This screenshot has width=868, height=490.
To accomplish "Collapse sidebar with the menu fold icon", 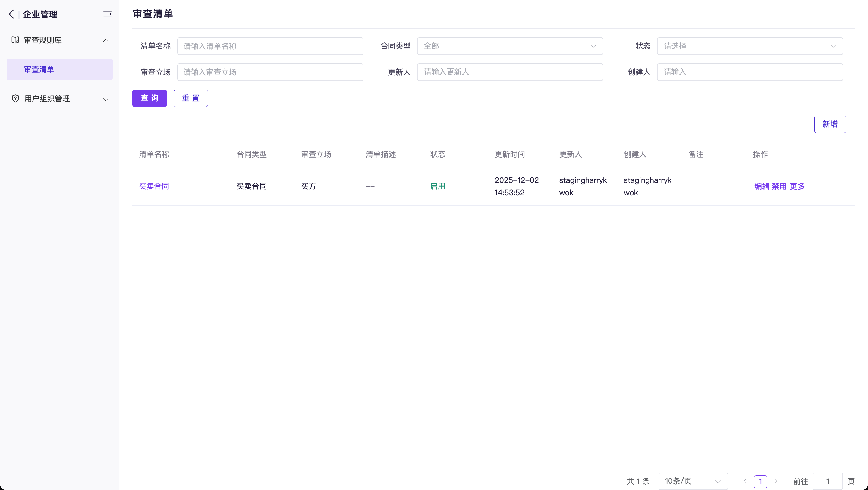I will [x=107, y=14].
